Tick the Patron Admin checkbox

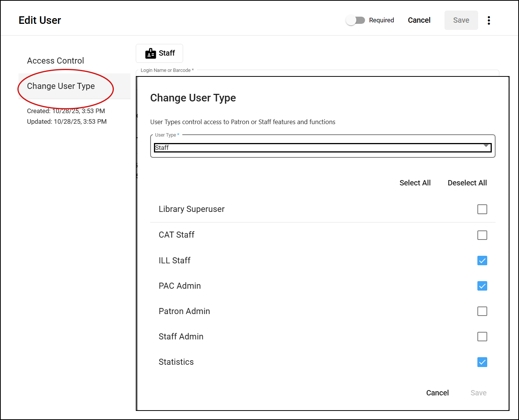[482, 311]
